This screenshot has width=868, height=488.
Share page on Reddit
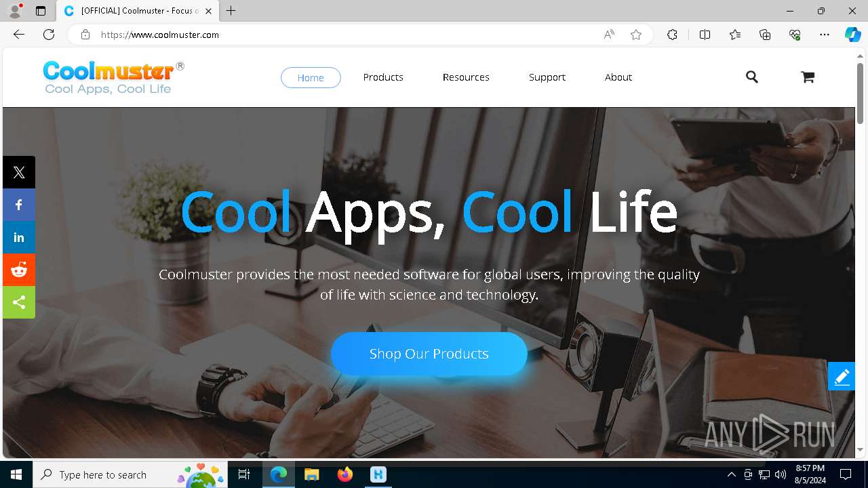19,270
